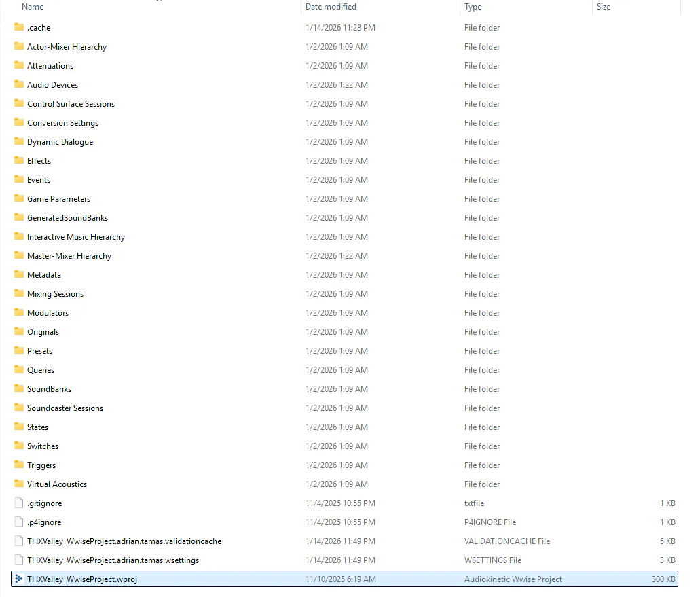Select THXValley_WwiseProject.adrian.tamas.validationcache file name
700x597 pixels.
coord(124,541)
